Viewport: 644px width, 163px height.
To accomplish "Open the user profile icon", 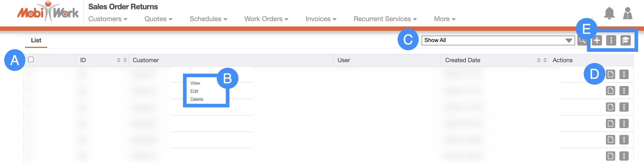I will (627, 13).
